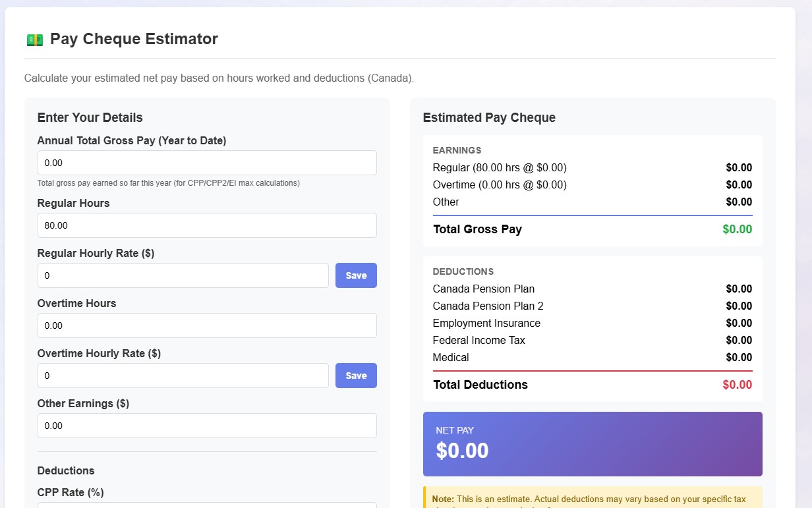
Task: Click the green Total Gross Pay amount
Action: click(x=737, y=229)
